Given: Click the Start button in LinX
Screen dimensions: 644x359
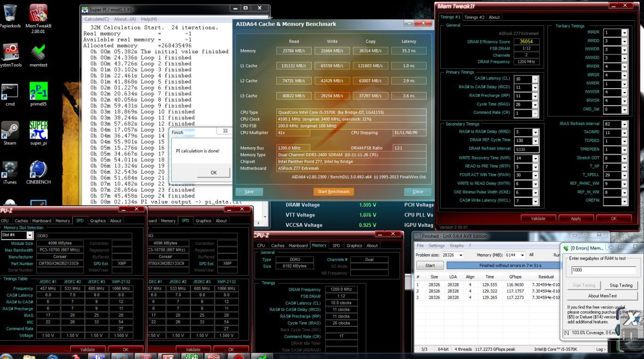Looking at the screenshot, I should point(430,266).
